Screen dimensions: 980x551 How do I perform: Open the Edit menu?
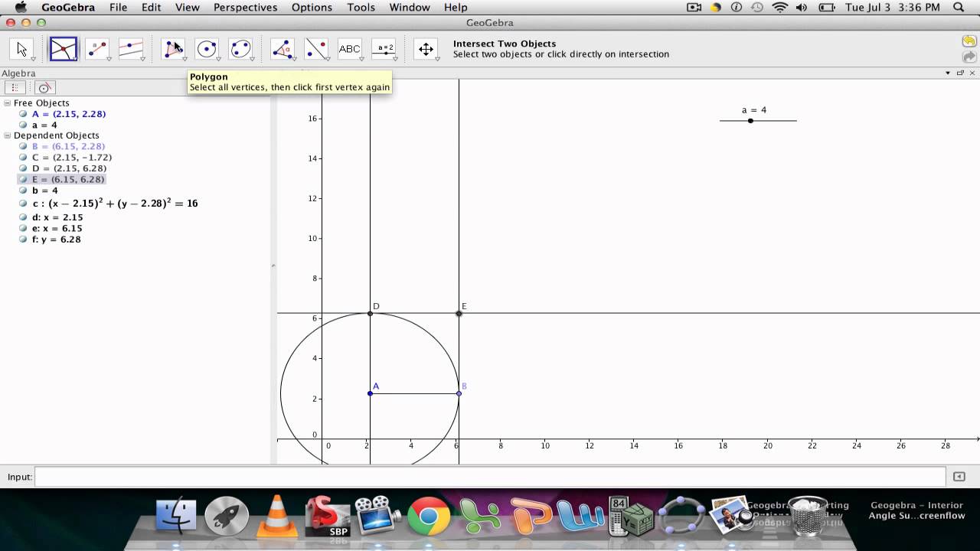pos(151,8)
